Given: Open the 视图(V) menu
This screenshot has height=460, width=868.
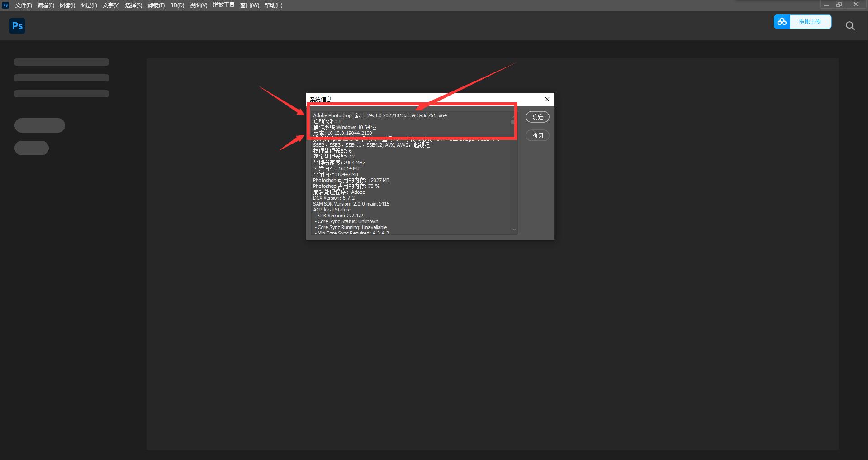Looking at the screenshot, I should 199,5.
